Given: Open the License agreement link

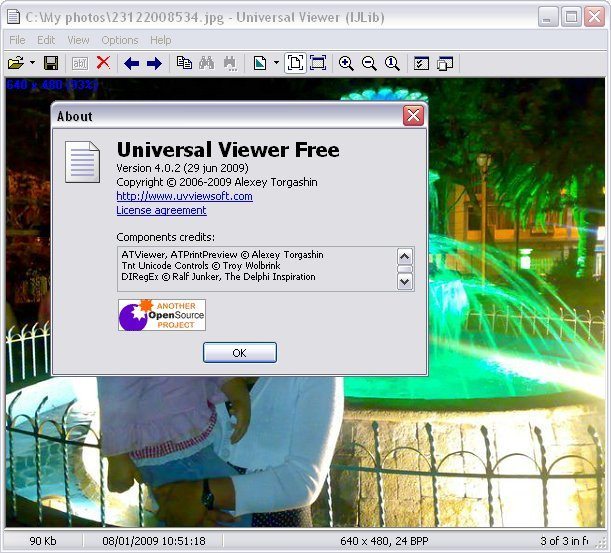Looking at the screenshot, I should [161, 210].
